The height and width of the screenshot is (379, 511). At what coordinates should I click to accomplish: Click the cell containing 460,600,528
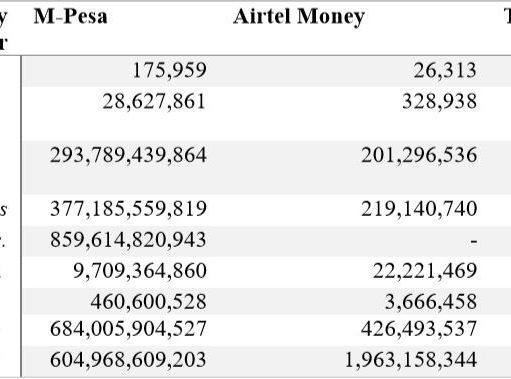tap(149, 302)
